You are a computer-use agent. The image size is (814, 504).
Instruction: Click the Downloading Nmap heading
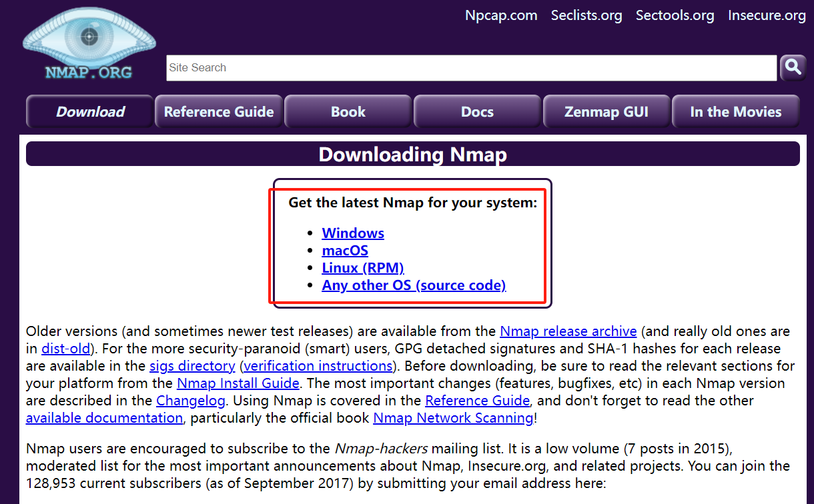[413, 154]
